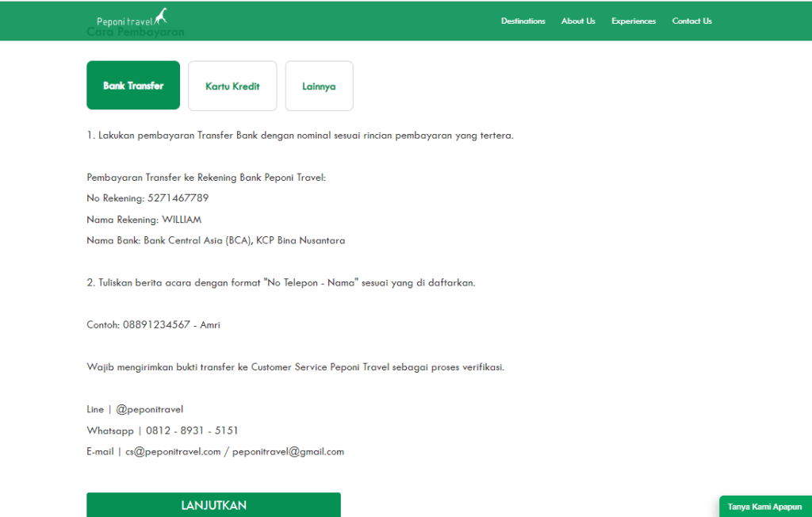Click the step 1 Lakukan pembayaran instruction

click(300, 136)
